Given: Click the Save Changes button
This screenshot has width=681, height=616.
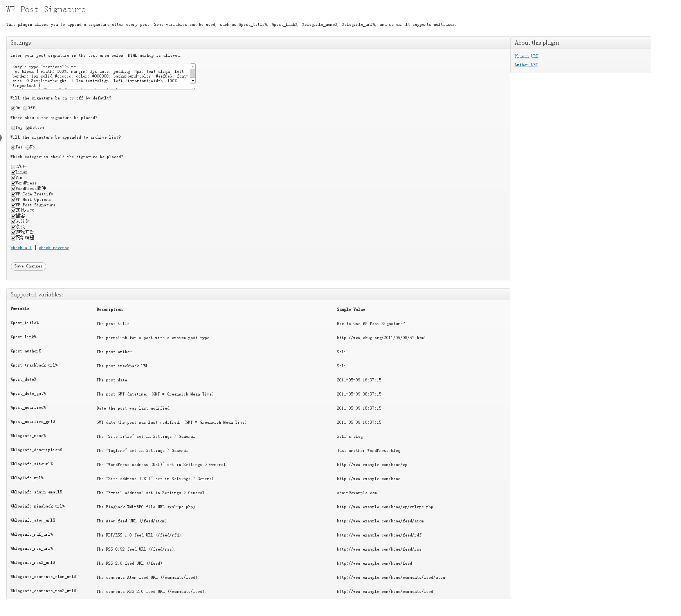Looking at the screenshot, I should click(x=28, y=266).
